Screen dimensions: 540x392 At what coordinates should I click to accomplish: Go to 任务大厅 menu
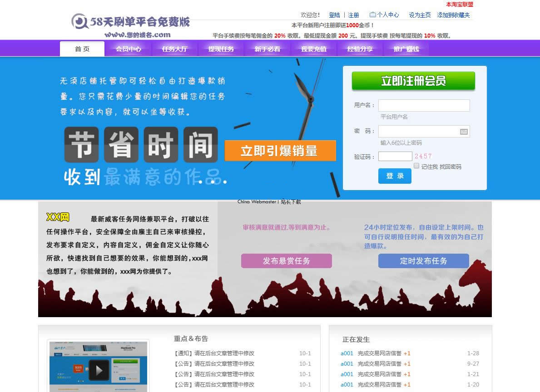pyautogui.click(x=174, y=49)
